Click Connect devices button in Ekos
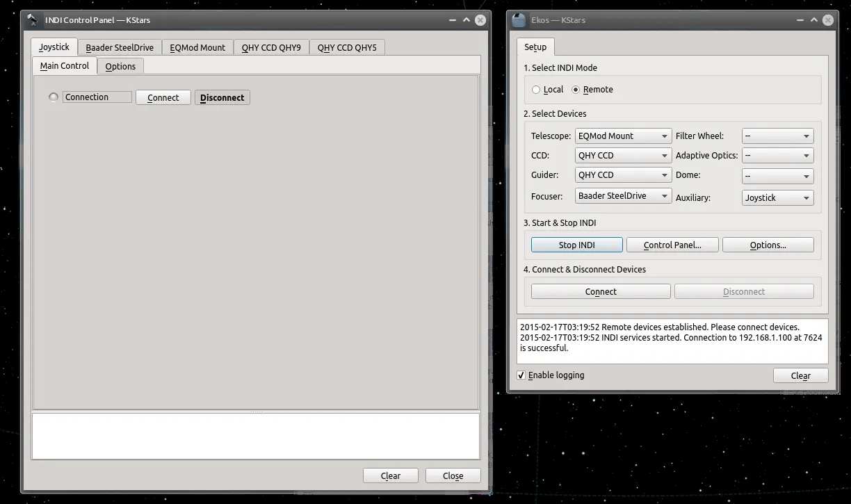 coord(601,292)
